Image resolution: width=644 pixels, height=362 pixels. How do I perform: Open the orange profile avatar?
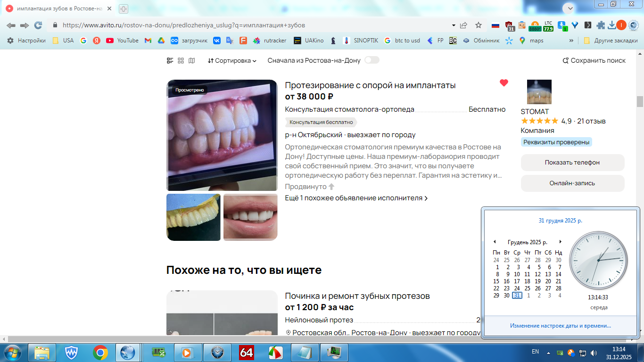621,25
